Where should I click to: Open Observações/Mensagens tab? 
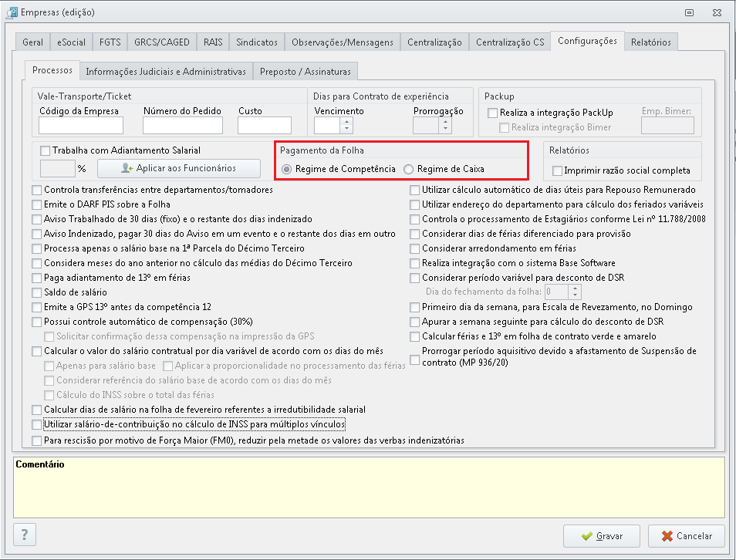pyautogui.click(x=343, y=42)
